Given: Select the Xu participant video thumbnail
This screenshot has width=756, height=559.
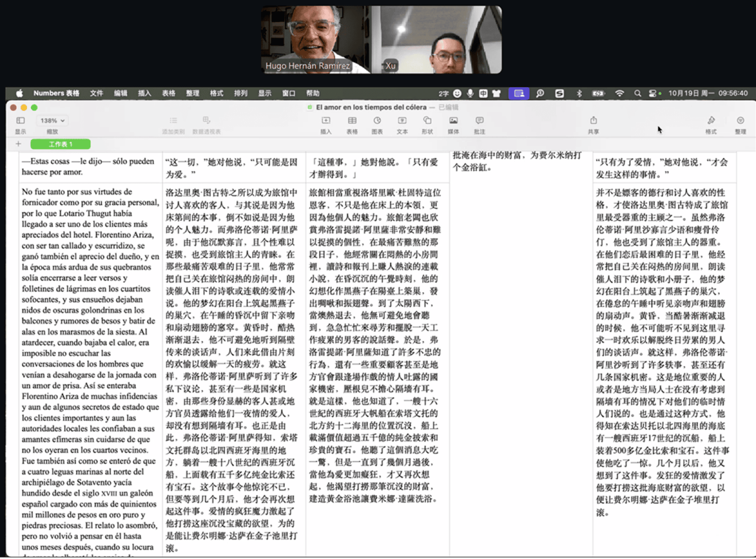Looking at the screenshot, I should 436,40.
